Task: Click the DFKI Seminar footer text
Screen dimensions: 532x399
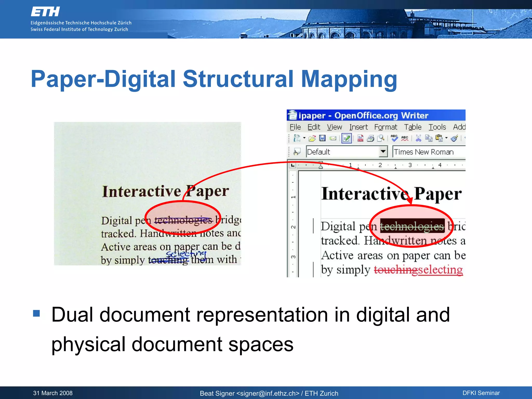Action: coord(481,393)
